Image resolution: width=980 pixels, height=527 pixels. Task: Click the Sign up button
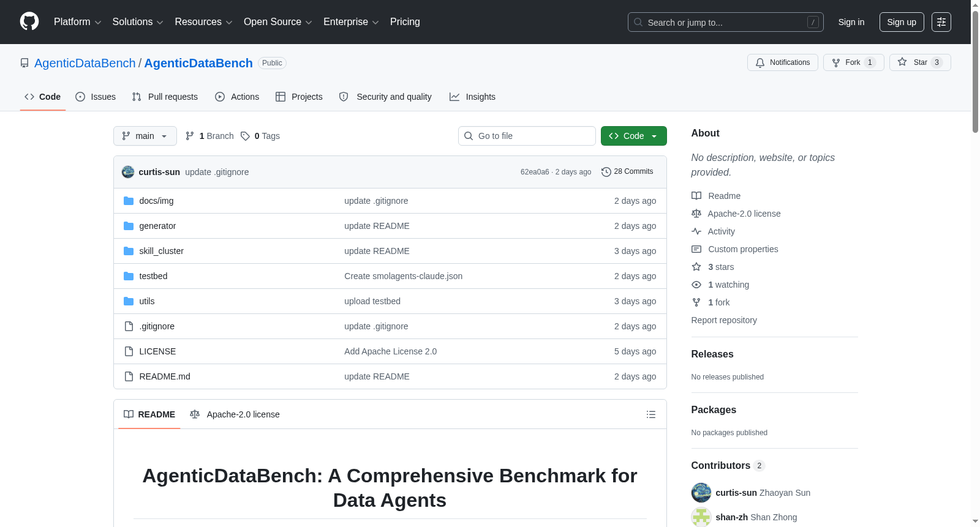coord(902,22)
